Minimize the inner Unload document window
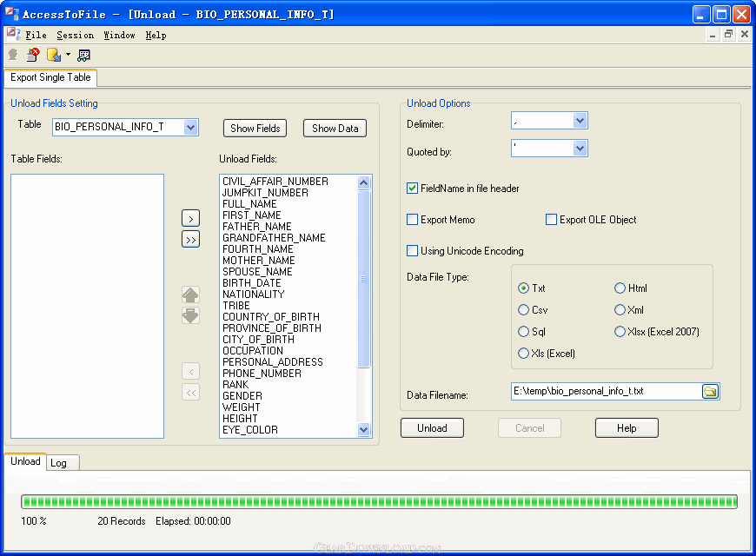 tap(713, 35)
